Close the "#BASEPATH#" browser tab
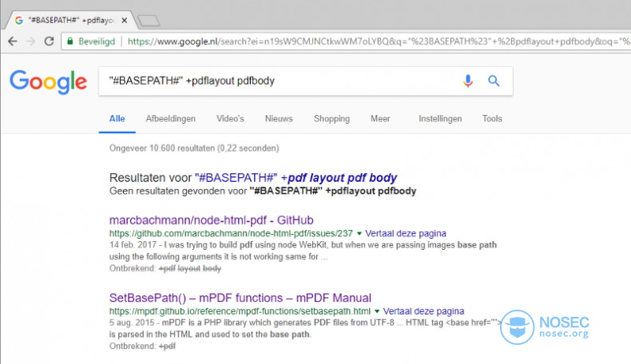The image size is (631, 364). (125, 20)
